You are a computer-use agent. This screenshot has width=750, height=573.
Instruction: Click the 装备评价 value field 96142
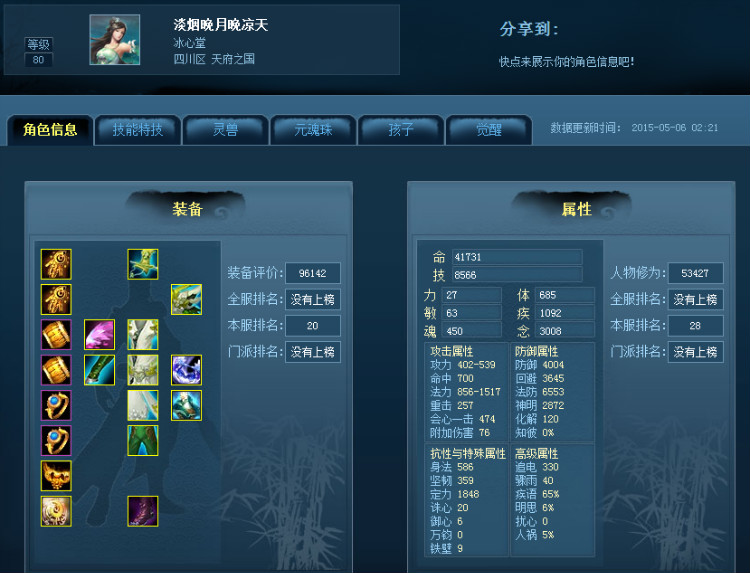(x=313, y=273)
